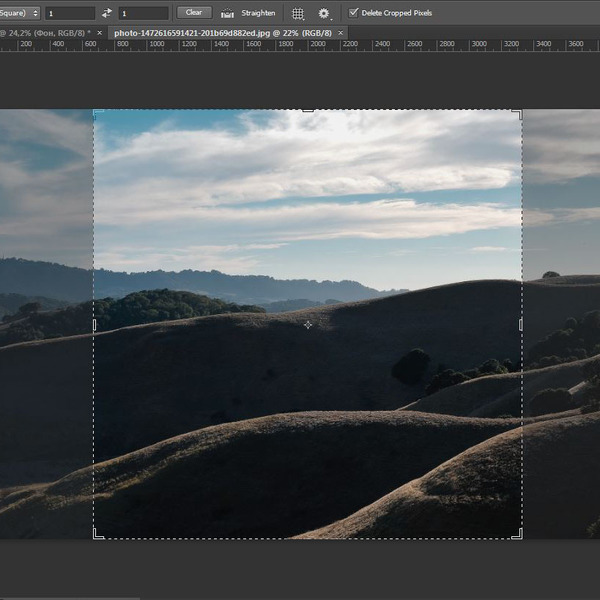Switch to the photo-1472616591421 document tab
This screenshot has width=600, height=600.
point(221,32)
